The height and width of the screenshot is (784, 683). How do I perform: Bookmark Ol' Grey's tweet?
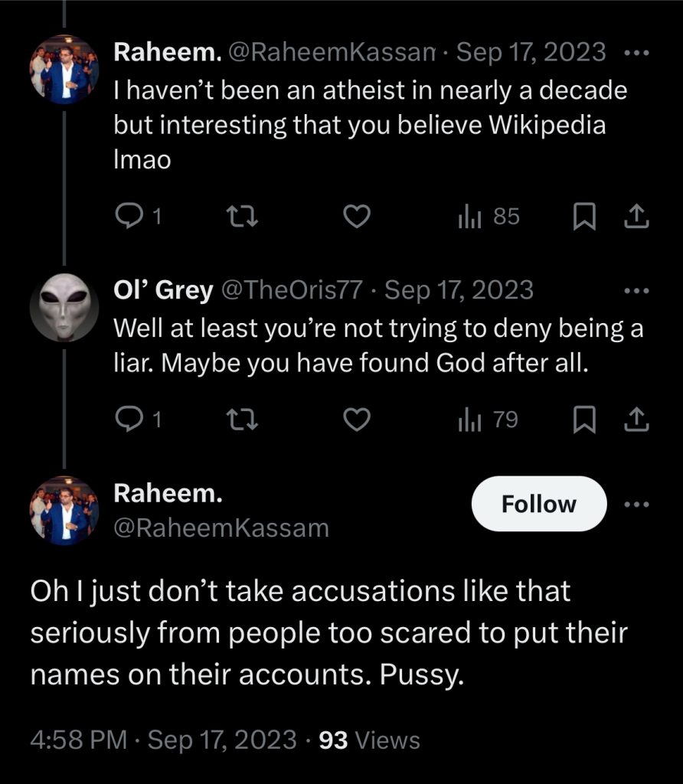585,420
